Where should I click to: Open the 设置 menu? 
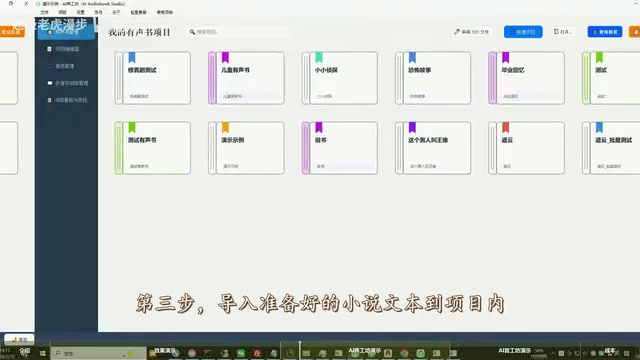pyautogui.click(x=80, y=12)
